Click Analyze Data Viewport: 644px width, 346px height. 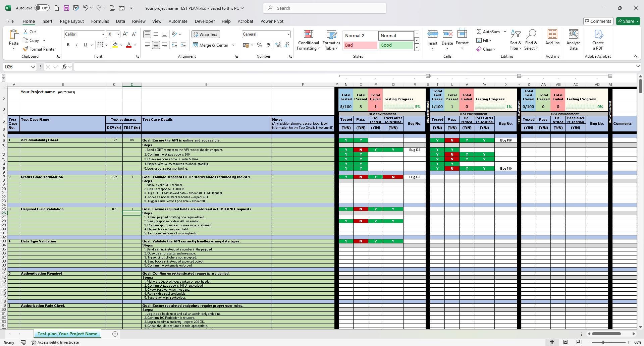coord(573,40)
